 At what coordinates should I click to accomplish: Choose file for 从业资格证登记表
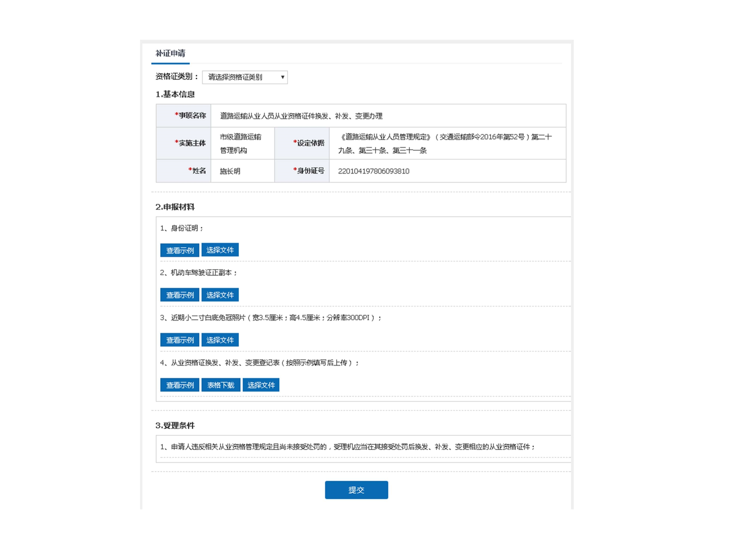tap(261, 385)
